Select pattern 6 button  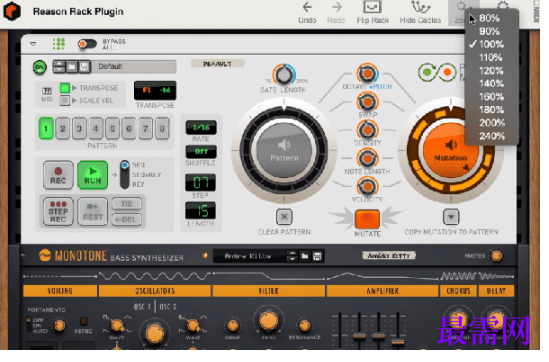coord(128,129)
